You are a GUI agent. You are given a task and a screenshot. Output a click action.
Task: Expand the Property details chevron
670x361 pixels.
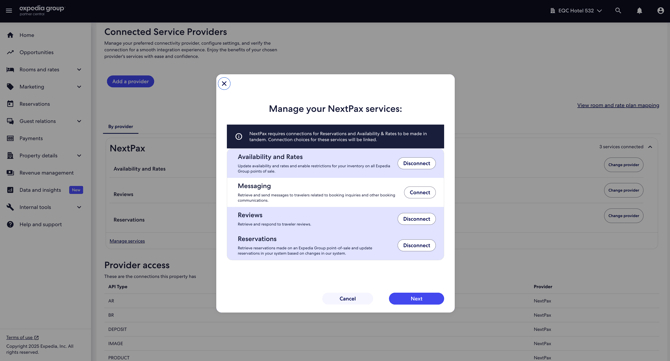point(79,156)
